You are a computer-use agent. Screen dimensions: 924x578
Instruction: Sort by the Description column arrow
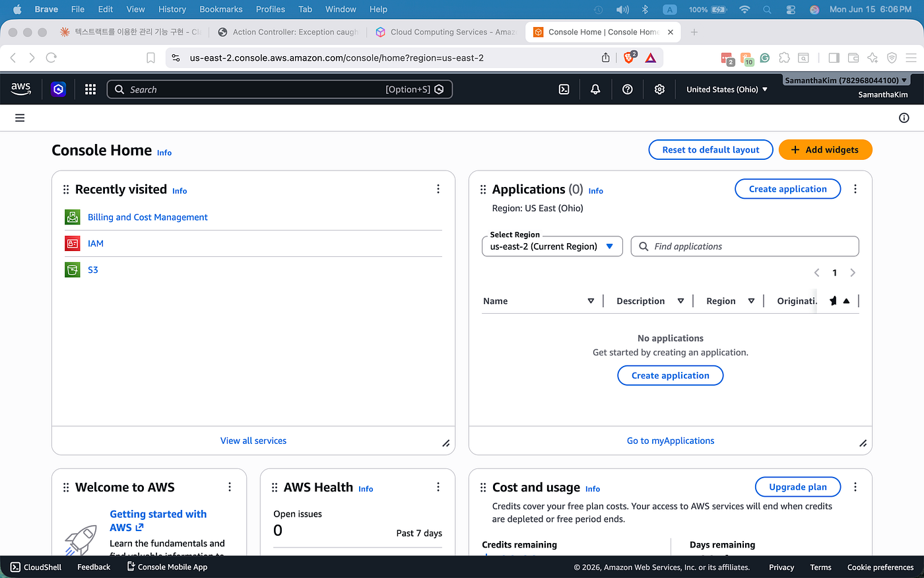coord(680,301)
